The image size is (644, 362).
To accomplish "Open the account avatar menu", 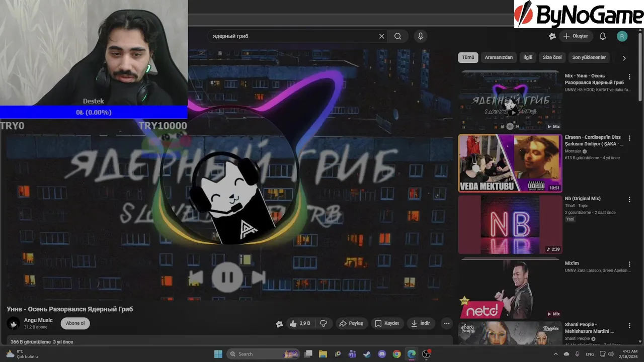I will pos(622,36).
